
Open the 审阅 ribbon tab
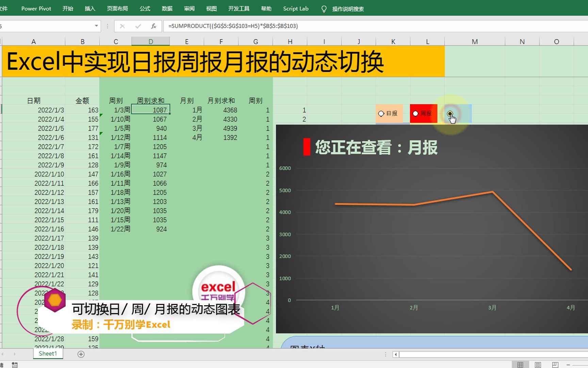189,9
